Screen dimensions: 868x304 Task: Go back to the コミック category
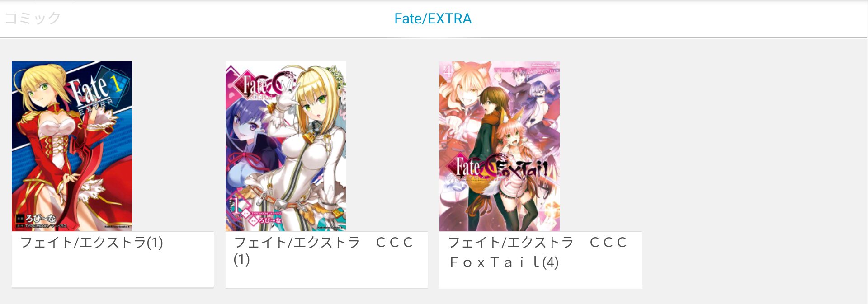pos(33,18)
